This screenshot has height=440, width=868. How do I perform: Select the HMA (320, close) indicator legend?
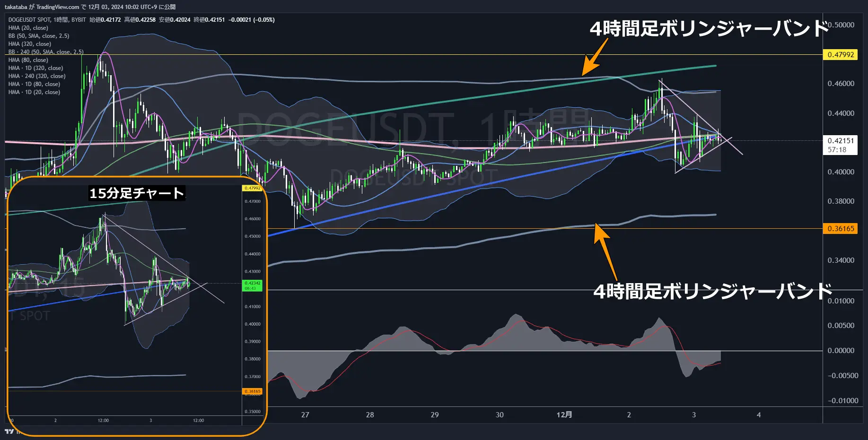tap(29, 44)
